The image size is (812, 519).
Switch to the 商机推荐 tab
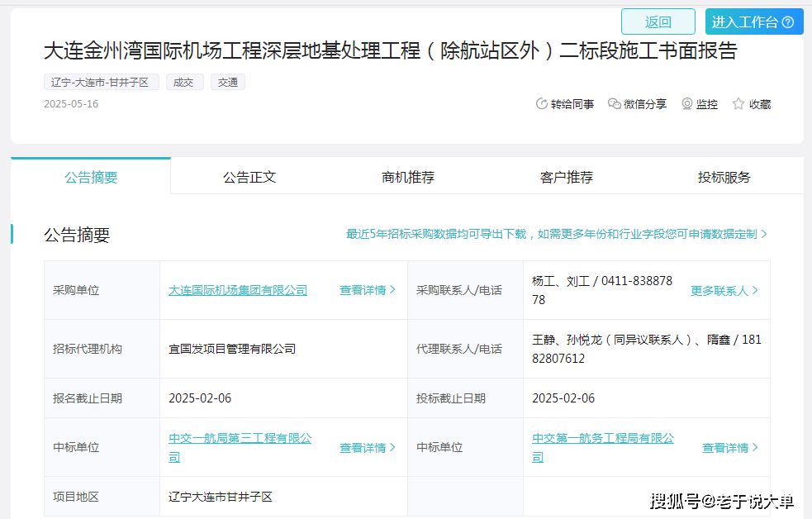407,177
